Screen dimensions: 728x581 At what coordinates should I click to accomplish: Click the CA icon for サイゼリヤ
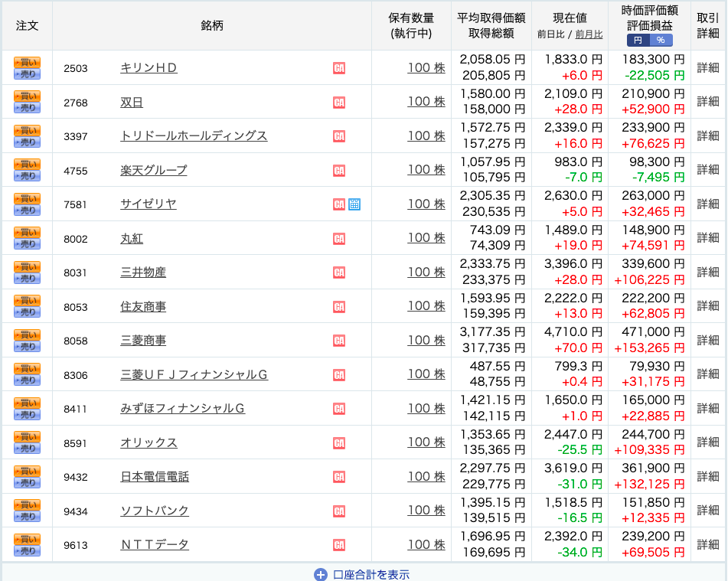pyautogui.click(x=339, y=204)
